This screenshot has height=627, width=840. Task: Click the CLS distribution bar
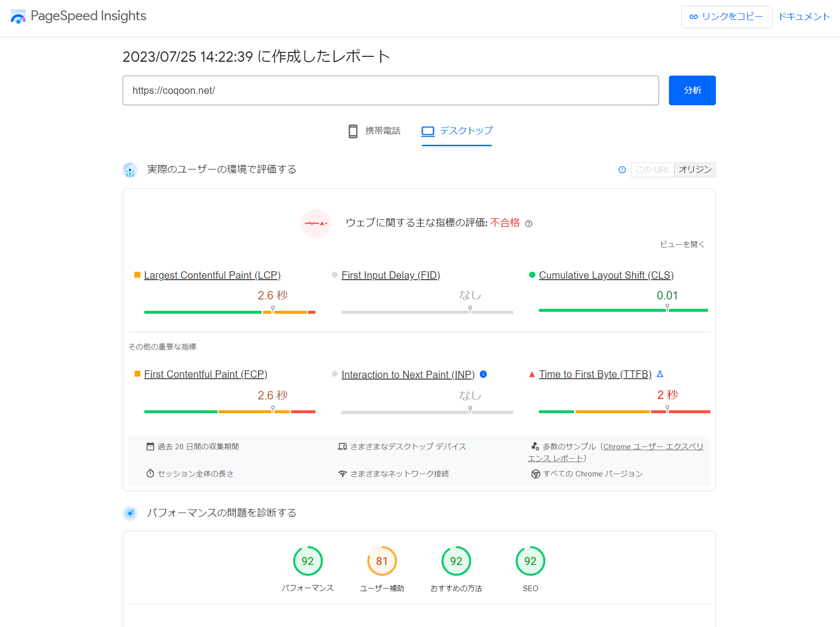click(x=623, y=310)
